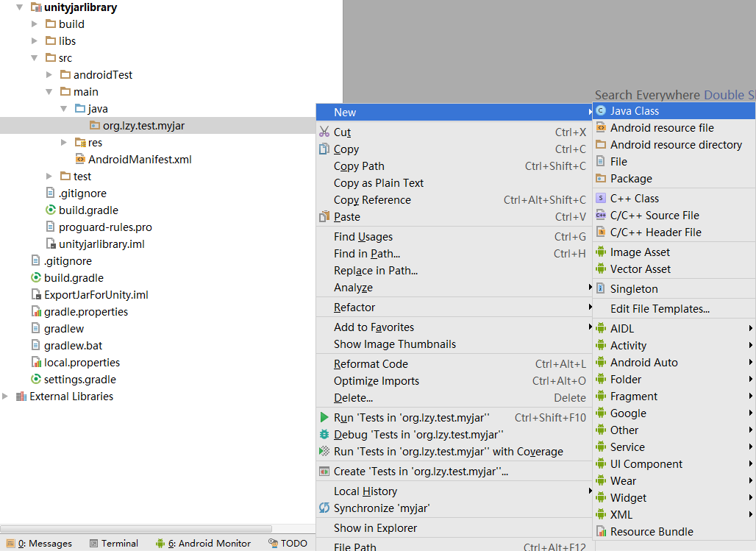756x551 pixels.
Task: Click the Android resource directory folder icon
Action: tap(601, 145)
